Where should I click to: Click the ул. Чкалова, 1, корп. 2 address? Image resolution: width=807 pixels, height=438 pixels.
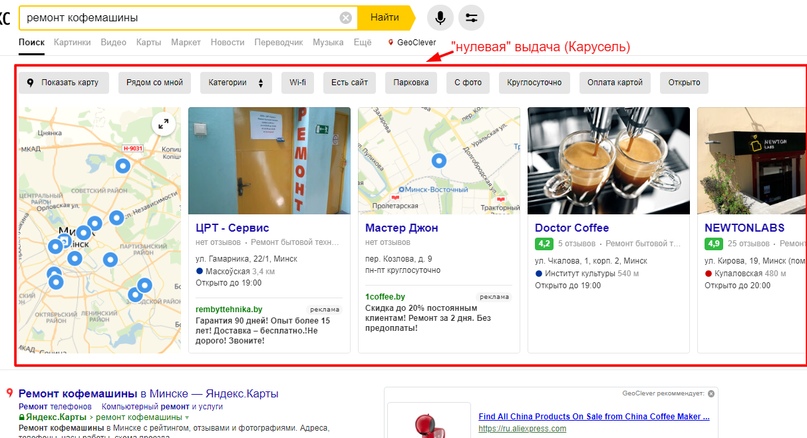click(591, 261)
